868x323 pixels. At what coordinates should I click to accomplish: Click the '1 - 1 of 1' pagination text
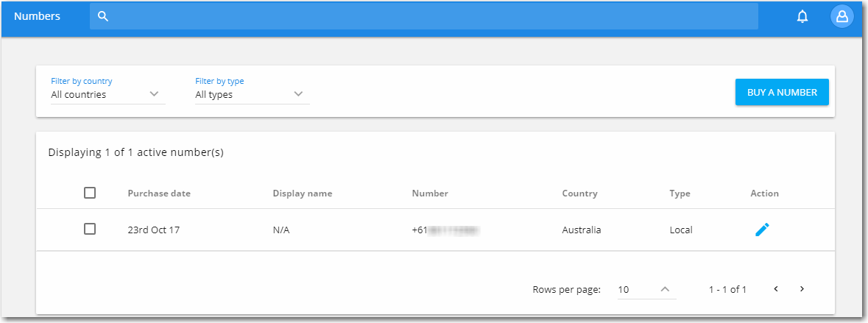coord(727,289)
